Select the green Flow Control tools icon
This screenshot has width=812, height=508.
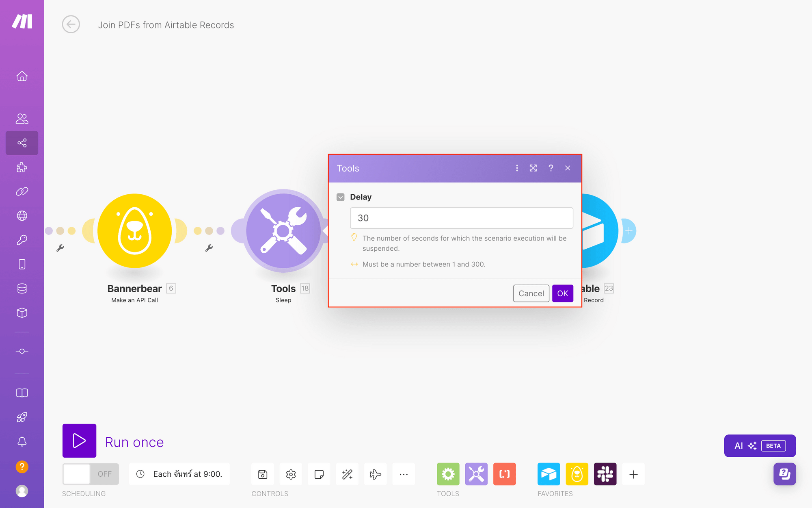[x=448, y=474]
